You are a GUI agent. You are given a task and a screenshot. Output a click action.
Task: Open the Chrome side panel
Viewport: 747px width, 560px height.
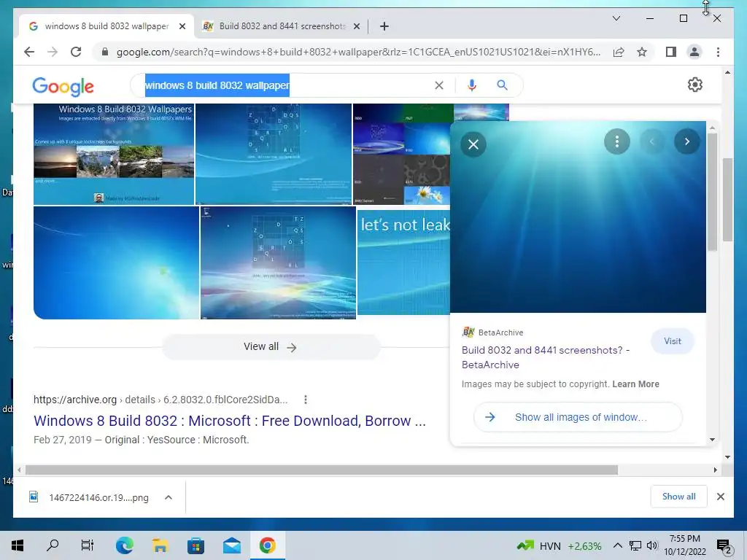click(671, 52)
